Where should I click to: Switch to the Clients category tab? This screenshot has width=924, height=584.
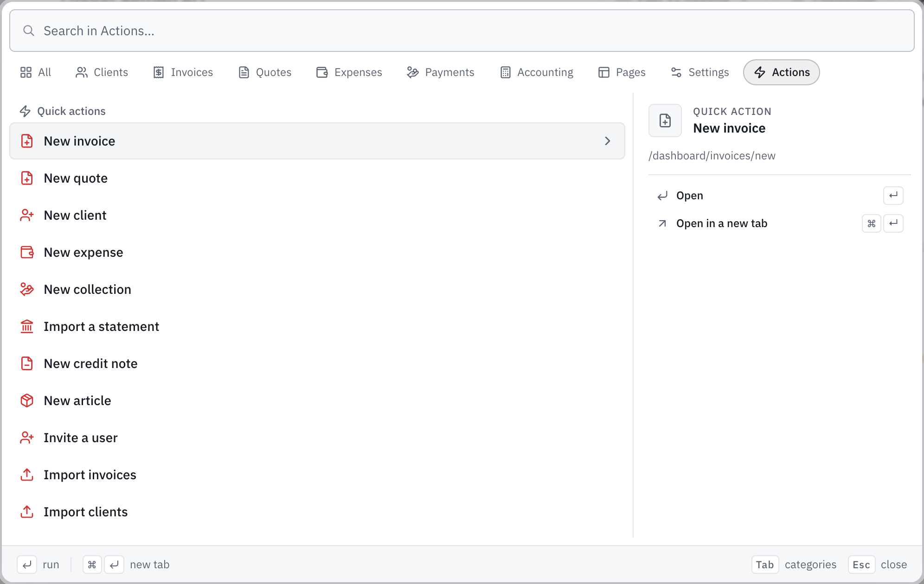[x=102, y=72]
